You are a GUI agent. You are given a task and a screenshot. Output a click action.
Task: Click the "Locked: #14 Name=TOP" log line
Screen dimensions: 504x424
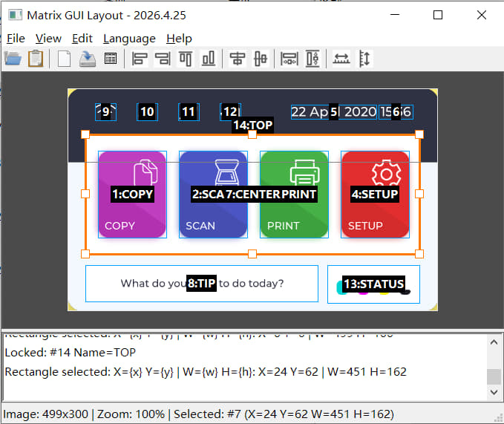[71, 353]
